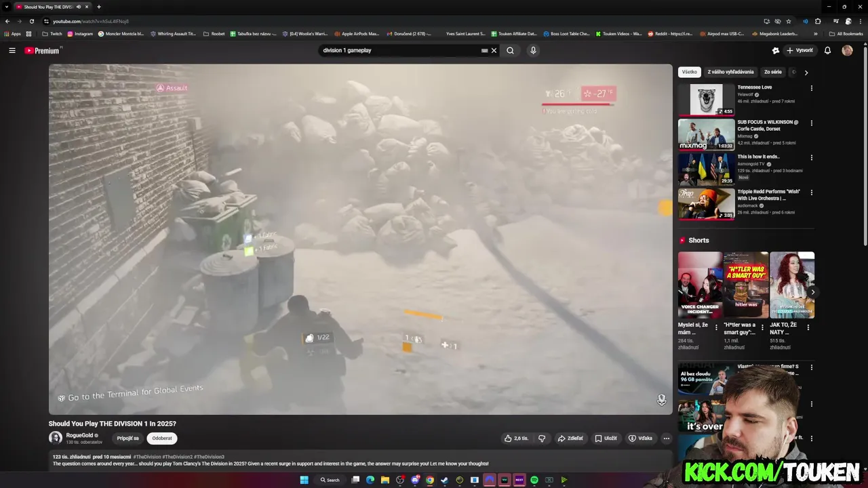
Task: Click the video player frame
Action: pos(360,239)
